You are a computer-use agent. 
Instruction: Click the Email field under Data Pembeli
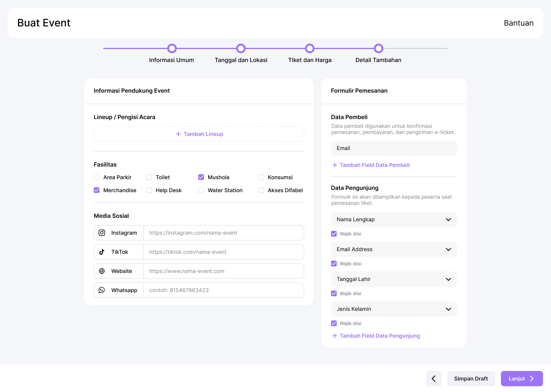[394, 149]
